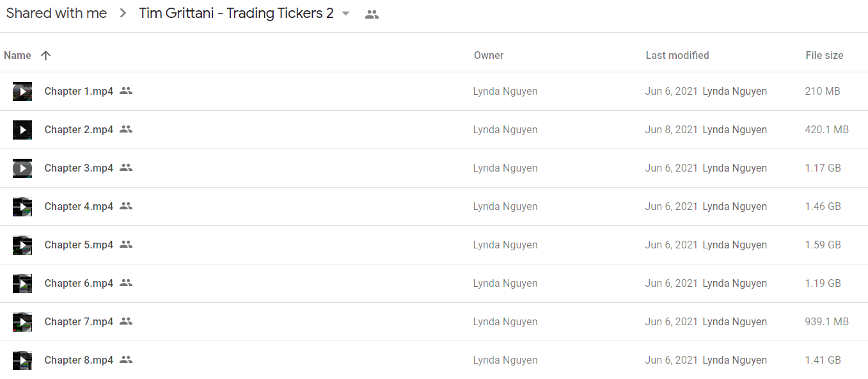
Task: Click the Owner column header
Action: [489, 56]
